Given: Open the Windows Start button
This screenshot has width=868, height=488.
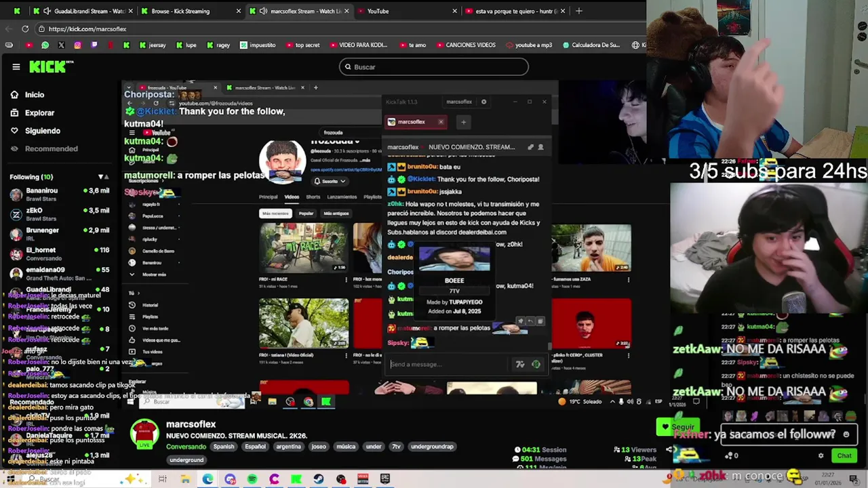Looking at the screenshot, I should pyautogui.click(x=10, y=479).
